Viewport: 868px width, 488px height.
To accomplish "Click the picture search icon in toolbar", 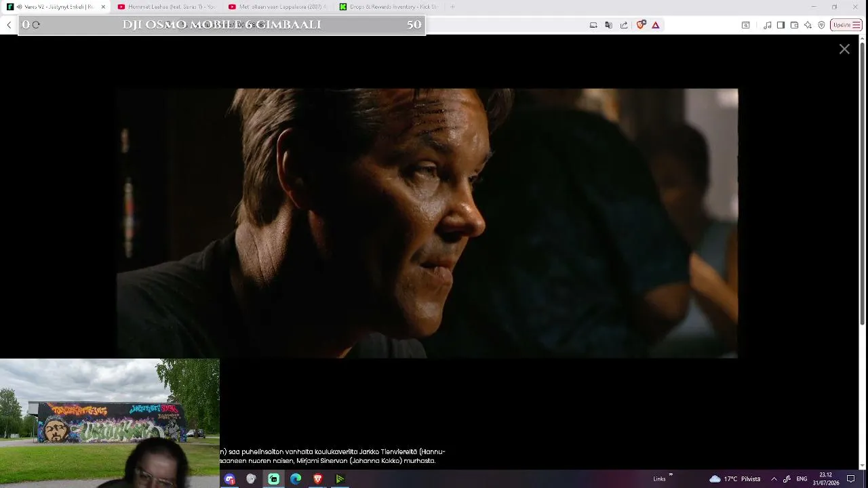I will pos(745,25).
